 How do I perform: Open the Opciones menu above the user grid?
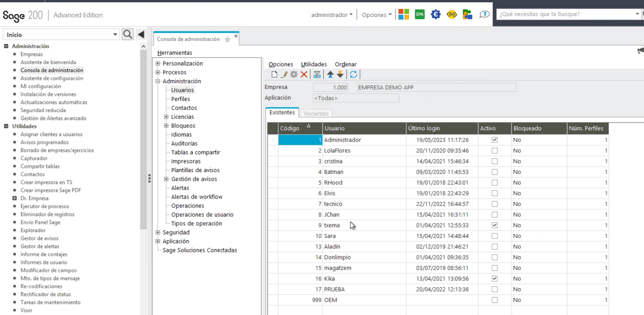[x=281, y=64]
